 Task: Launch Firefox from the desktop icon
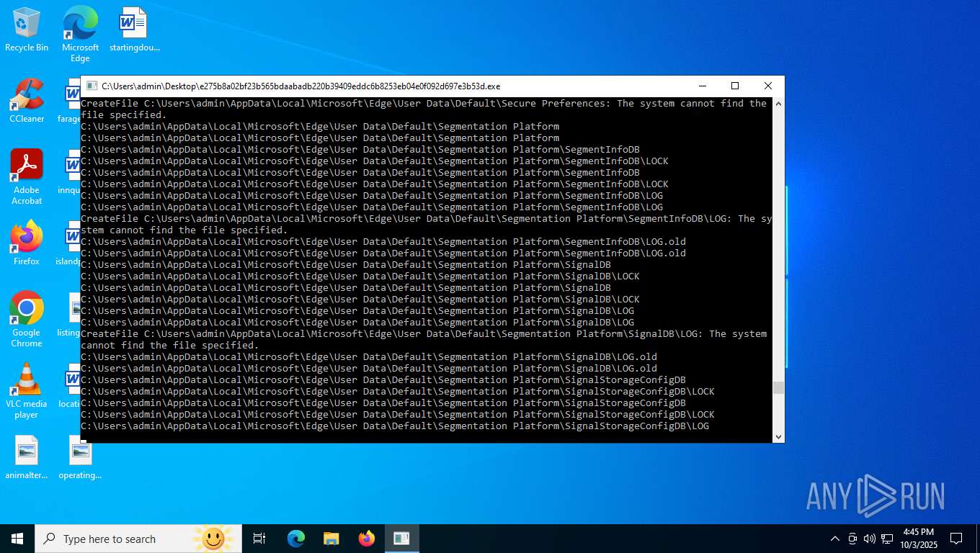(x=27, y=243)
